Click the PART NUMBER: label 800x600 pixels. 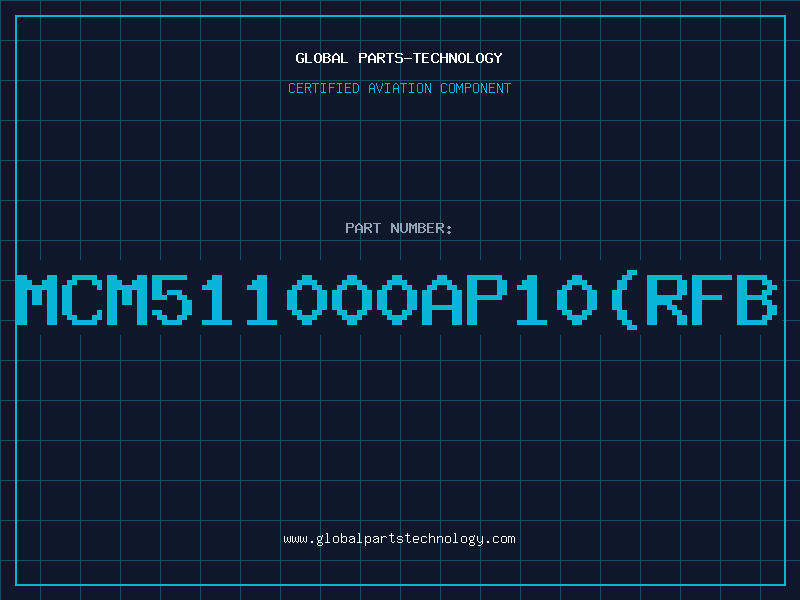[398, 228]
